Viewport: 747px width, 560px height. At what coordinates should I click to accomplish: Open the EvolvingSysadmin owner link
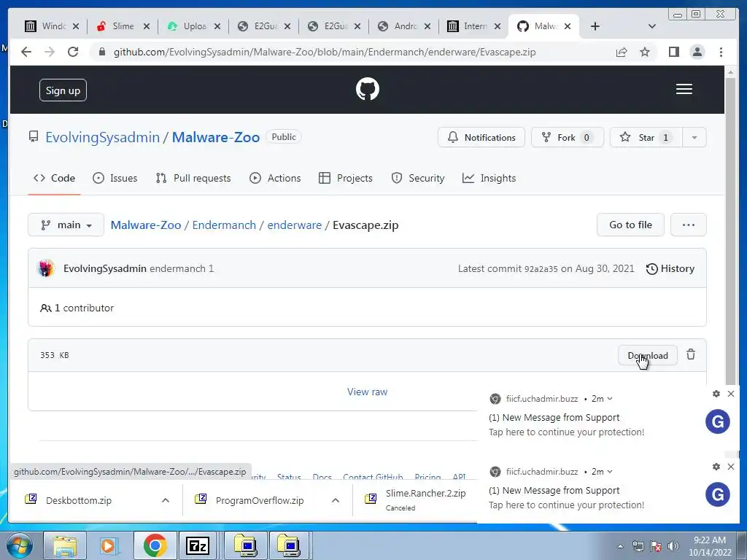[102, 137]
